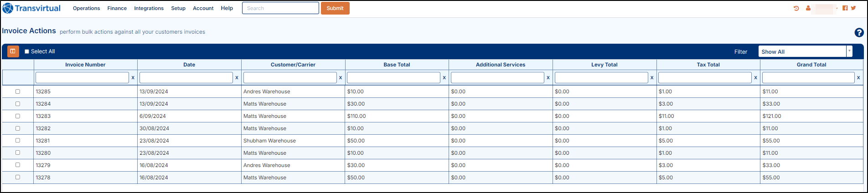868x193 pixels.
Task: Expand the Show All filter dropdown
Action: coord(849,51)
